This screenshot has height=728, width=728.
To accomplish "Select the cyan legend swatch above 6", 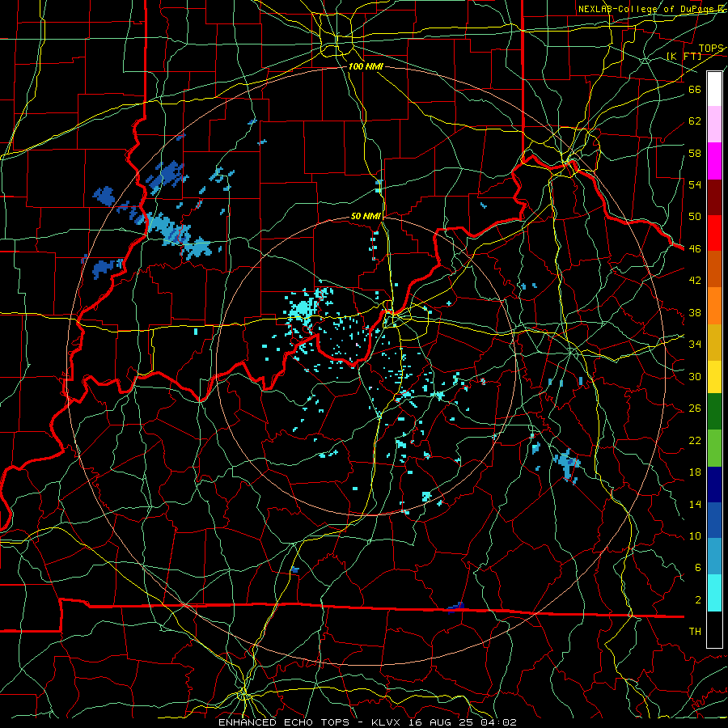I will (x=714, y=592).
